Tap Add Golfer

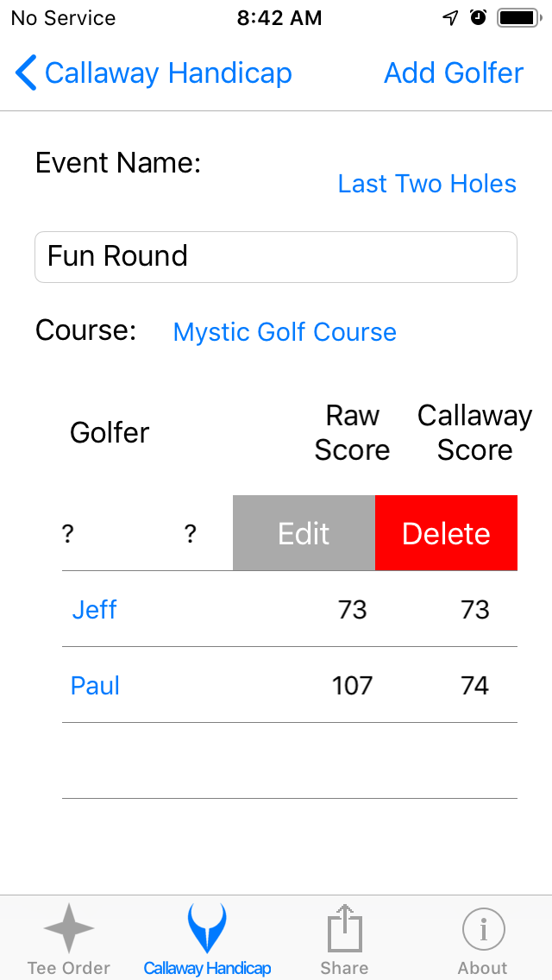(453, 72)
